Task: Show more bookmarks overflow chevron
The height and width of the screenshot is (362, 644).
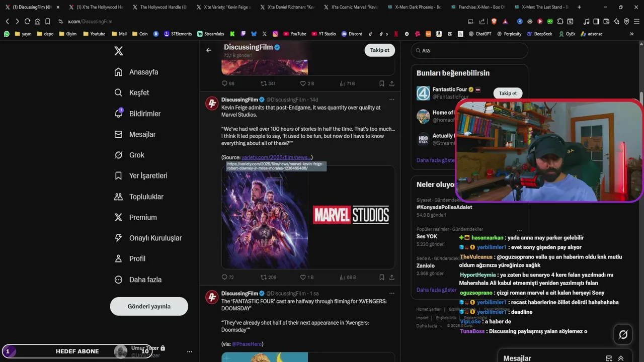Action: [x=632, y=34]
